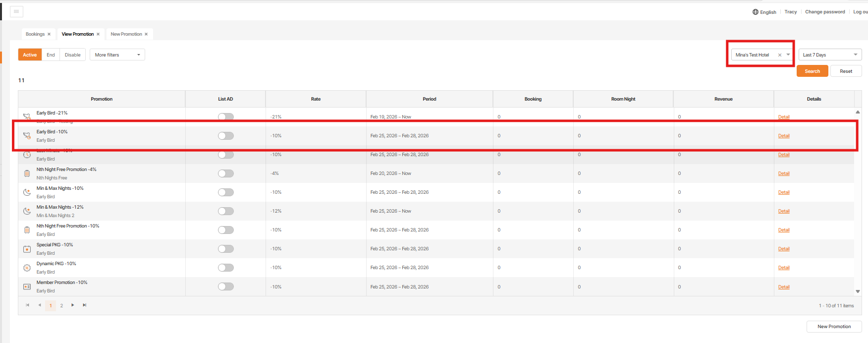Toggle List AD for Dynamic PKG -10%
This screenshot has width=868, height=343.
(x=226, y=268)
